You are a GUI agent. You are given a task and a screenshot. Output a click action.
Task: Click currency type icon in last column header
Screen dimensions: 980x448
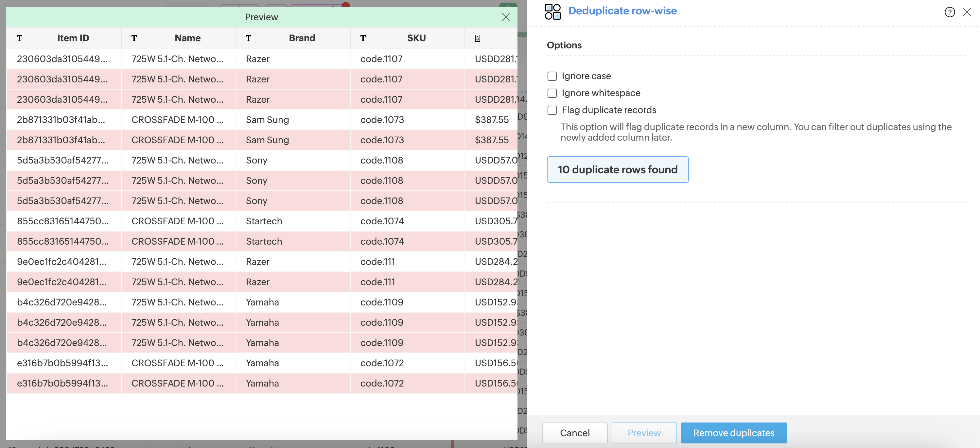(478, 38)
